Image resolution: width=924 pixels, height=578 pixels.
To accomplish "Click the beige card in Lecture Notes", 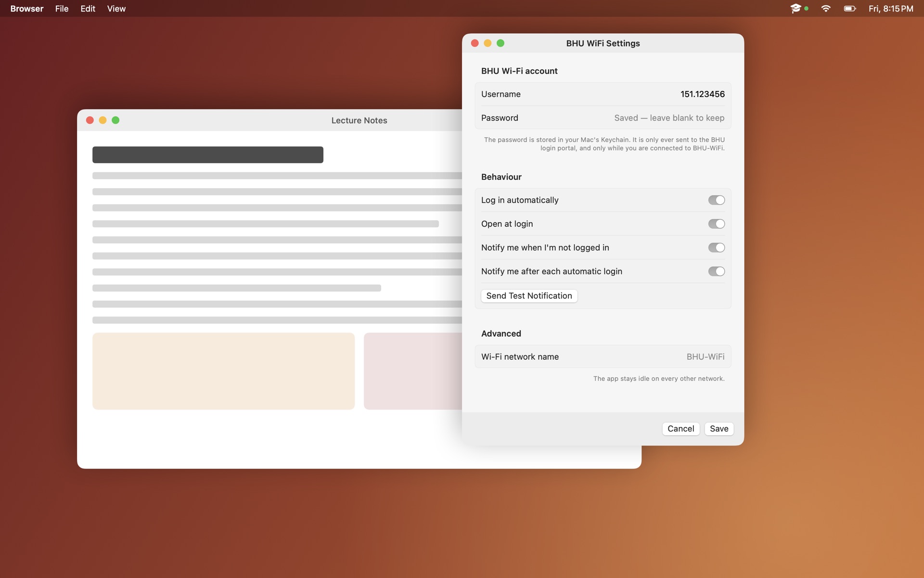I will [223, 371].
